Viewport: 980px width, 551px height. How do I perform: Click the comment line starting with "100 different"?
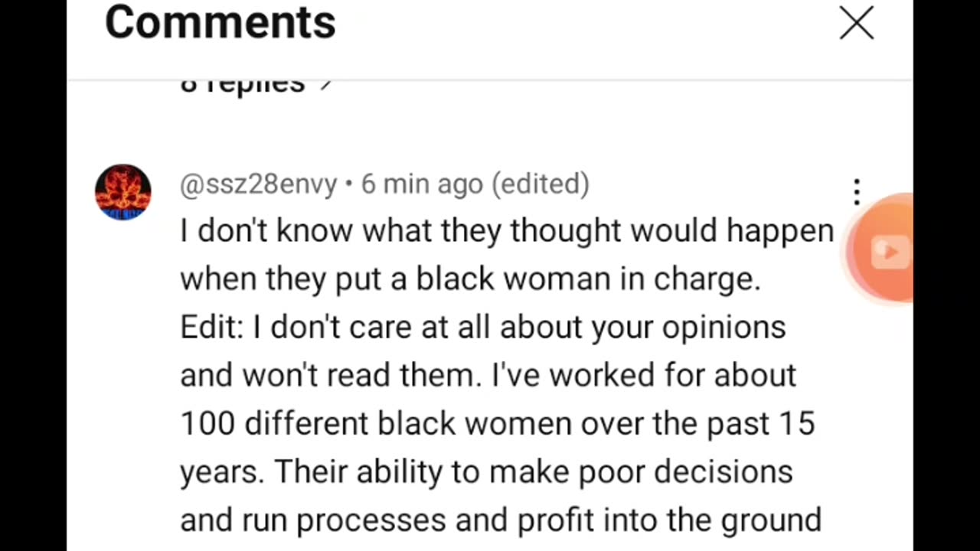497,423
